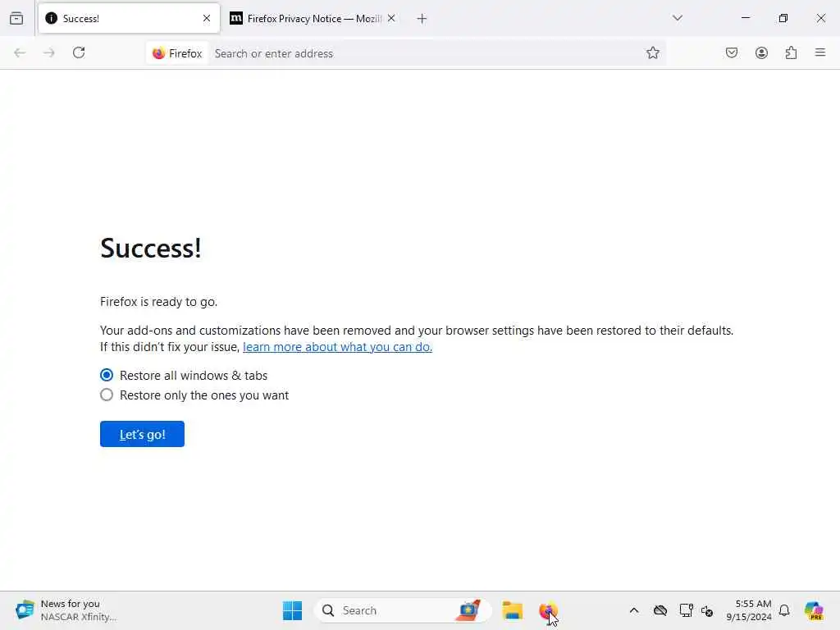Image resolution: width=840 pixels, height=630 pixels.
Task: Open the Windows Start menu
Action: [292, 610]
